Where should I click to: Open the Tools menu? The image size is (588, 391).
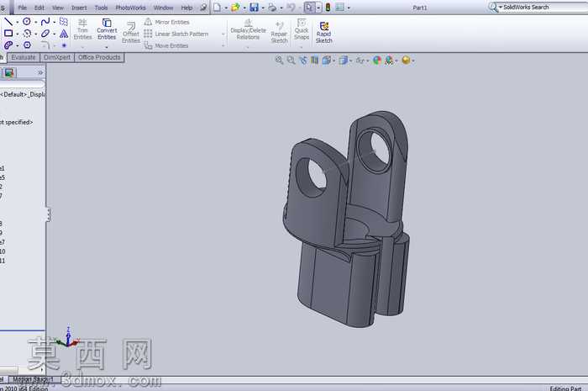(102, 8)
